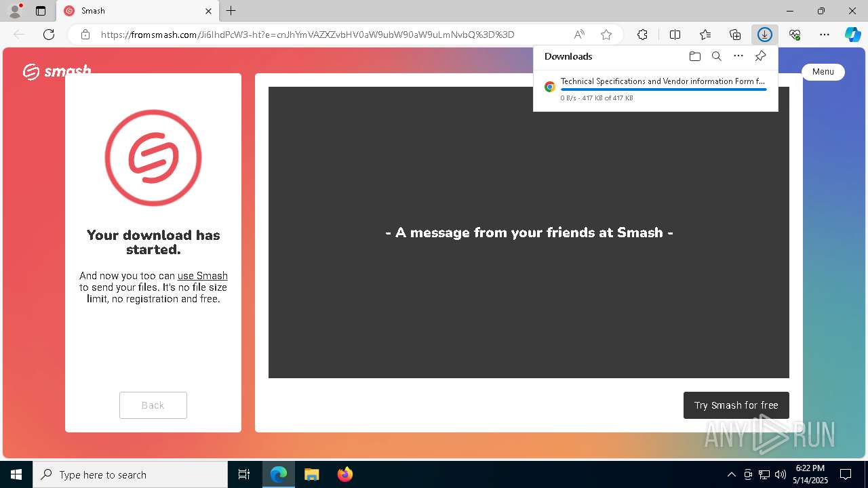Open the notification center
868x488 pixels.
(x=846, y=474)
